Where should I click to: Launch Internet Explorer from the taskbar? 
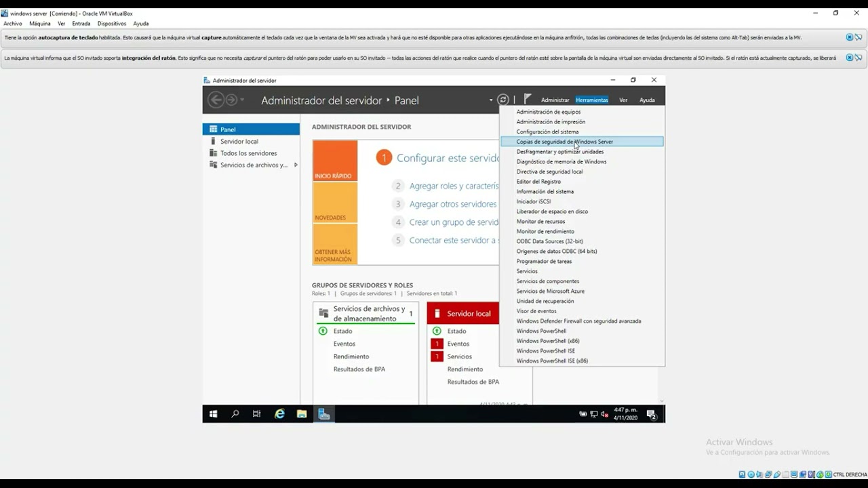[x=279, y=414]
